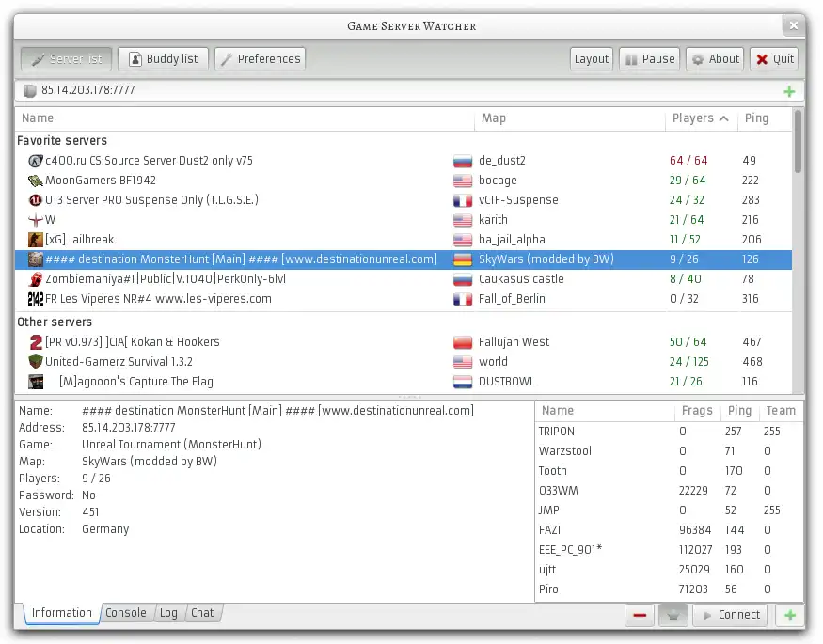The image size is (823, 644).
Task: Click the Russian flag in Caukasus castle row
Action: coord(463,279)
